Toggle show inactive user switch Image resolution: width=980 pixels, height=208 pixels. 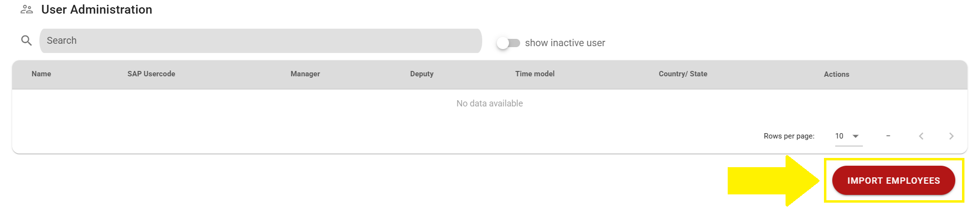(x=508, y=43)
